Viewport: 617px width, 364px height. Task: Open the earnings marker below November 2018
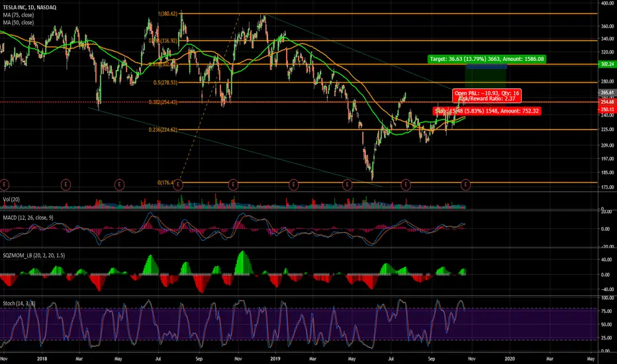(x=233, y=184)
